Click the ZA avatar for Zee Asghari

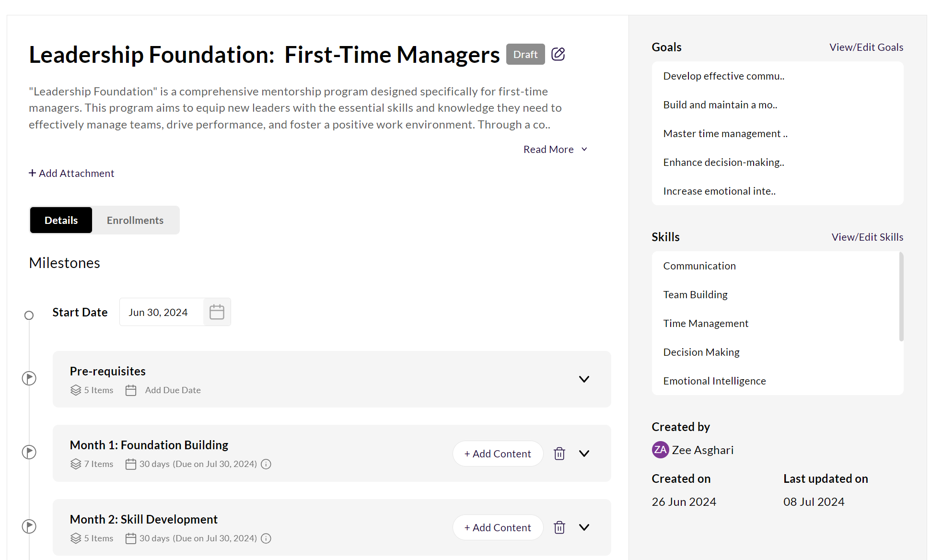pos(660,450)
